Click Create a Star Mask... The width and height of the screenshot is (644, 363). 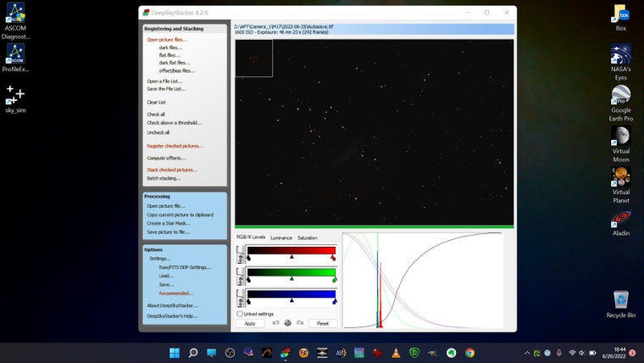point(169,223)
